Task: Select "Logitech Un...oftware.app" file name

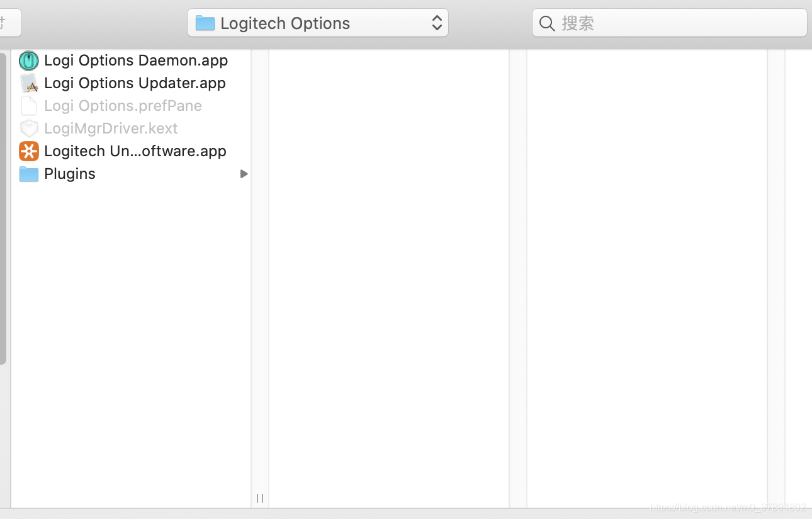Action: click(135, 151)
